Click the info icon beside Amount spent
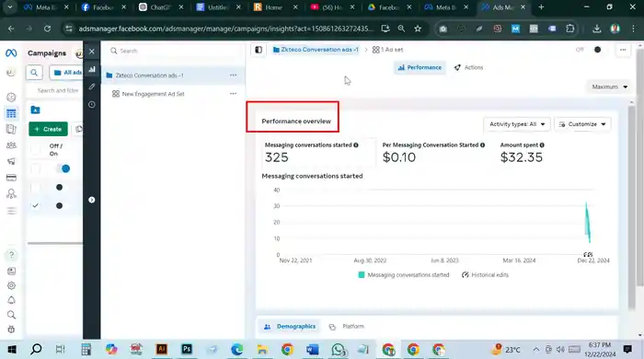 click(x=542, y=145)
